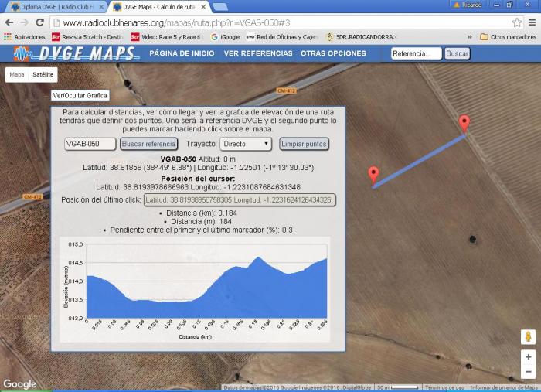Open Términos de uso link

444,387
